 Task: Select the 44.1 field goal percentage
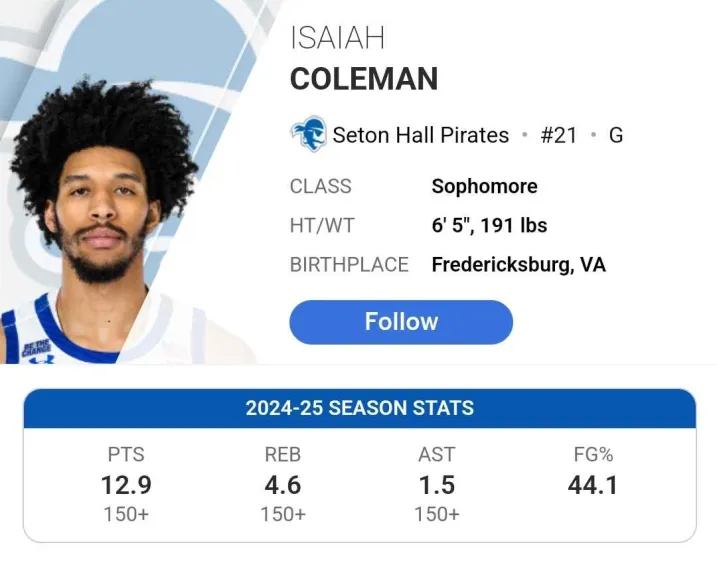(x=593, y=485)
